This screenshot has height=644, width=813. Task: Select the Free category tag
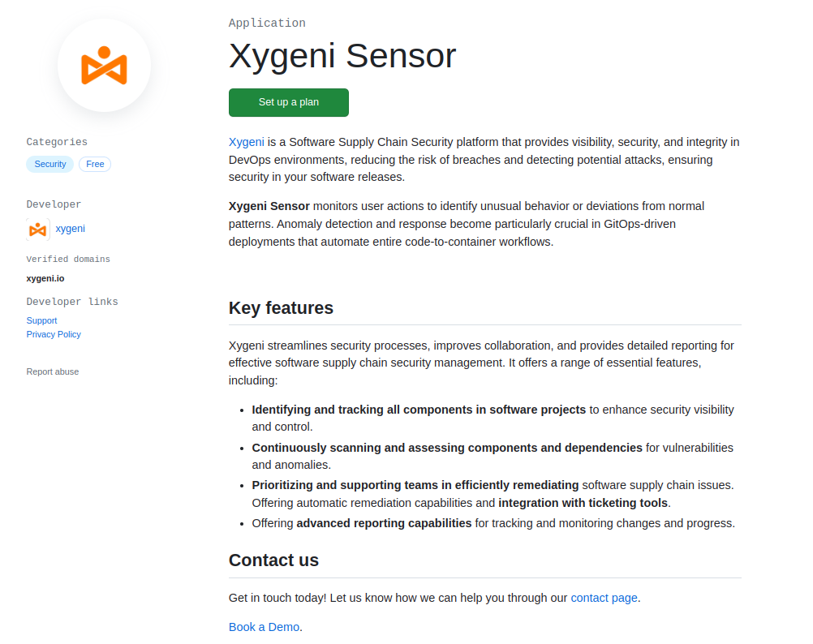pos(95,164)
